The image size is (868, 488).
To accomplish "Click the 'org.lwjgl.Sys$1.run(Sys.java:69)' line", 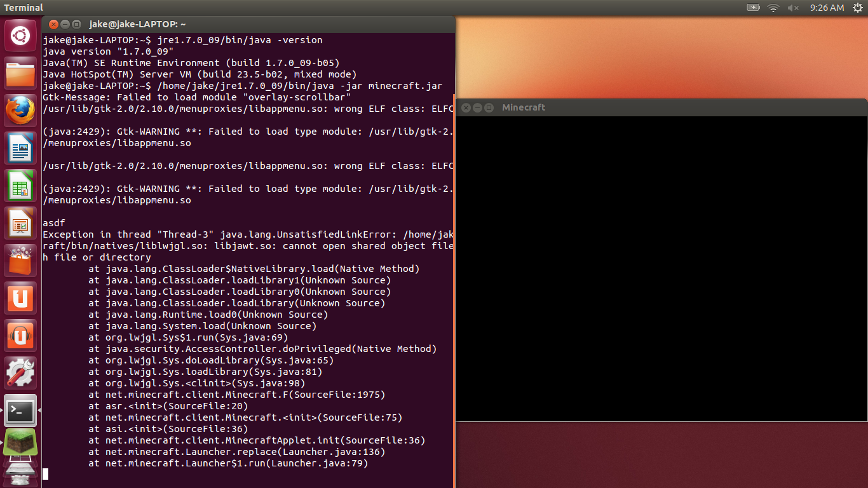I will pos(188,337).
